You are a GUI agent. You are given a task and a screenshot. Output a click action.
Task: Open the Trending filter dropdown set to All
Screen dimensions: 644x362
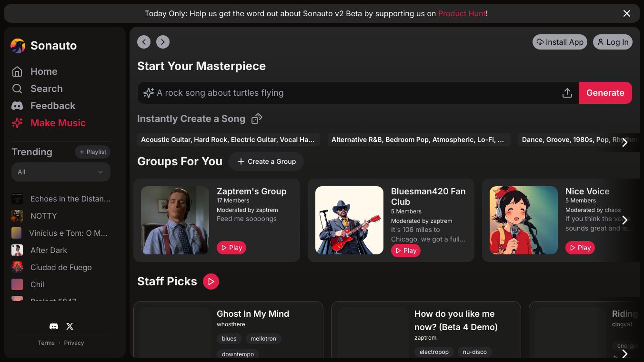click(61, 172)
